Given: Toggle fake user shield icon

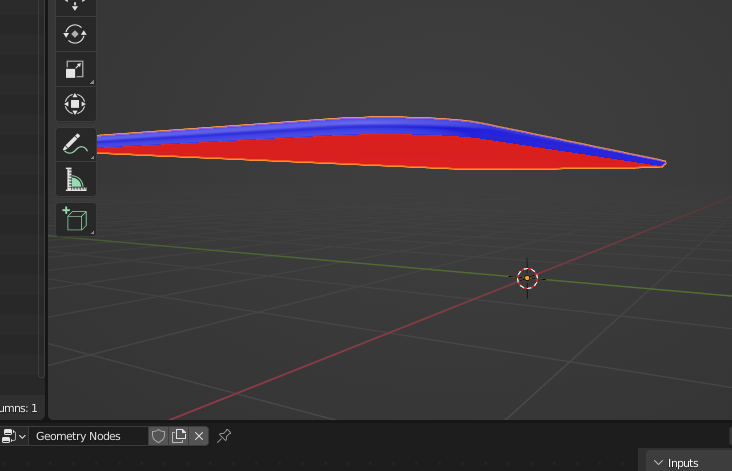Looking at the screenshot, I should click(x=158, y=436).
